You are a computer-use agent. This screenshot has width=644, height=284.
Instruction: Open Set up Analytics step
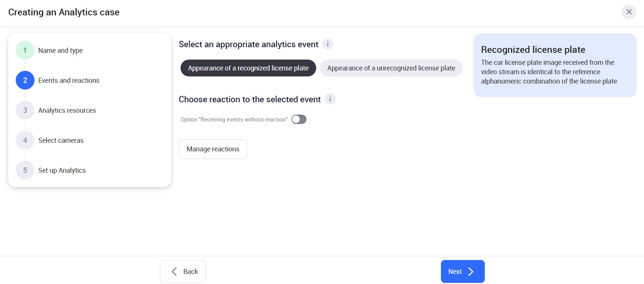tap(62, 170)
